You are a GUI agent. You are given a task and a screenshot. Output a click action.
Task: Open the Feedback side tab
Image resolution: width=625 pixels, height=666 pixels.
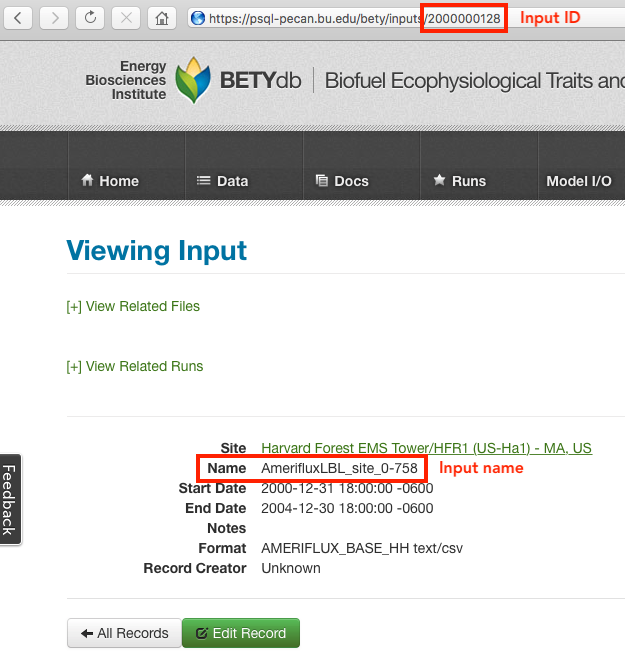[x=10, y=499]
